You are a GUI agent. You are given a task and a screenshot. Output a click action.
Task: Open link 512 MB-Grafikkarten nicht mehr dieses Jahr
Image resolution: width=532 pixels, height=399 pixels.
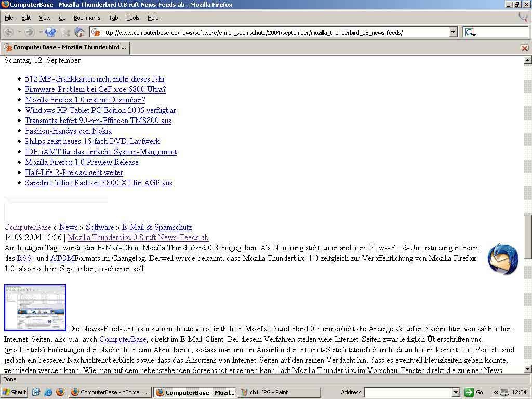[x=95, y=79]
